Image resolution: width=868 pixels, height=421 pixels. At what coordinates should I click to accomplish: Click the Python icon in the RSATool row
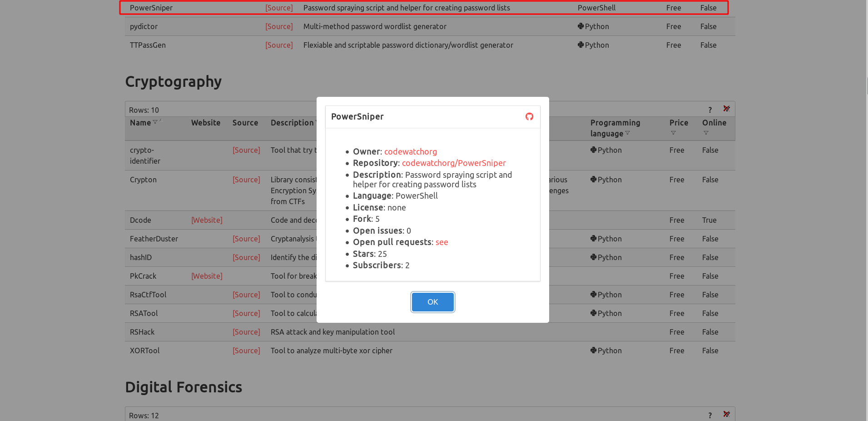[x=593, y=313]
